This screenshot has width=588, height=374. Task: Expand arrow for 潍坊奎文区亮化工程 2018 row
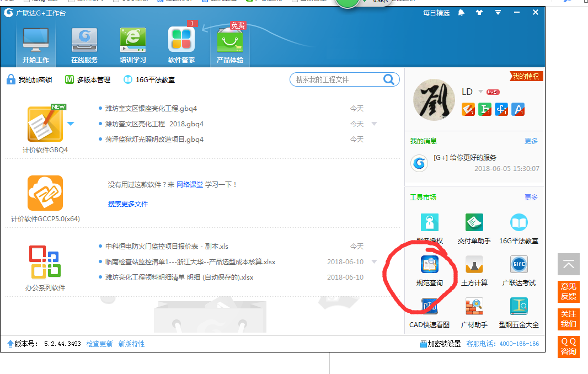(374, 124)
